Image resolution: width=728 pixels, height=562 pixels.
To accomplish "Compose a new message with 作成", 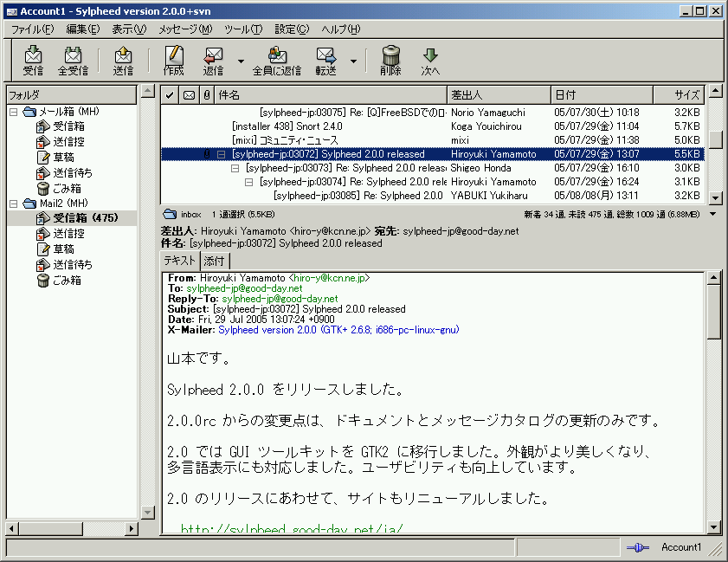I will (x=174, y=61).
